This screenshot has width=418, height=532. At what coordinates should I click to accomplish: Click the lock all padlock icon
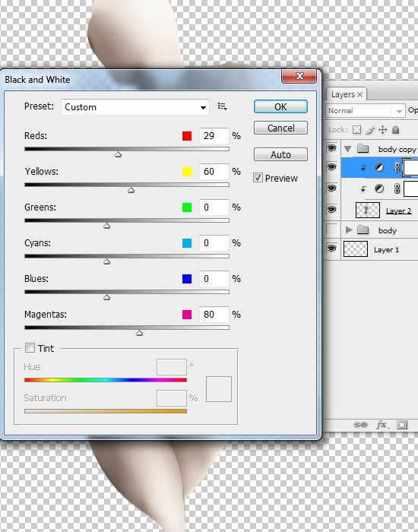click(x=396, y=130)
